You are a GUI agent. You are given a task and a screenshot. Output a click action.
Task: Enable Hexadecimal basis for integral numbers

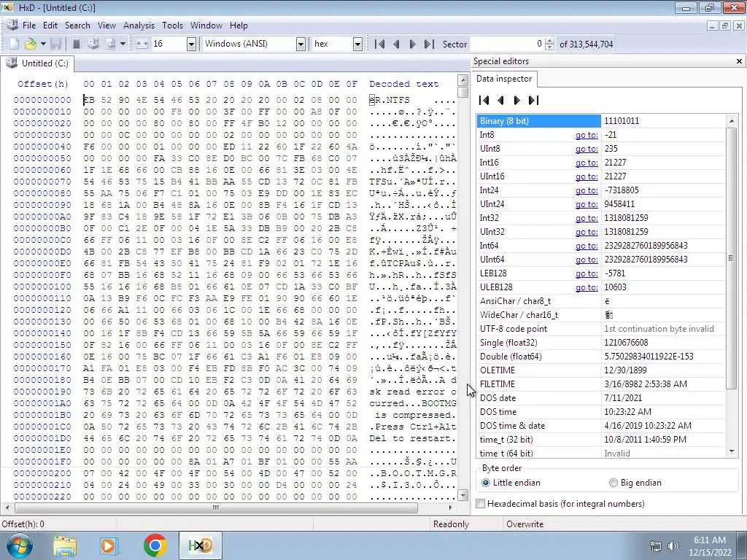560,503
